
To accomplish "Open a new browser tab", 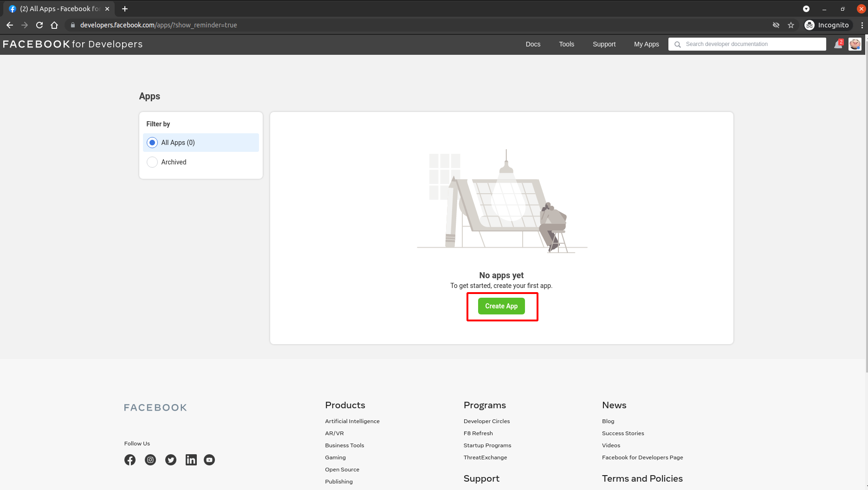I will (125, 9).
